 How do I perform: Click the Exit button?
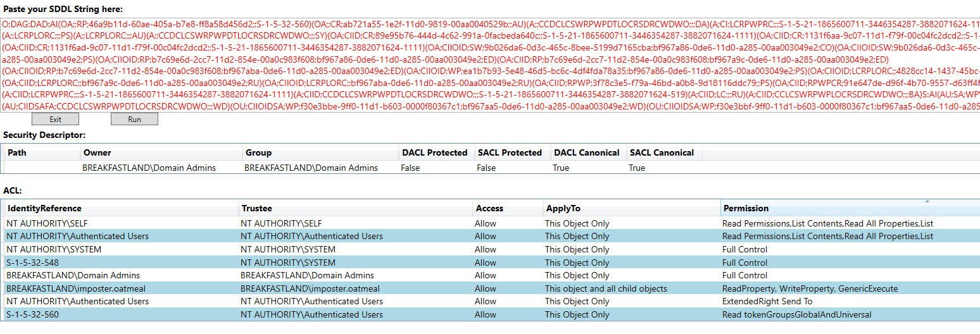pos(56,119)
